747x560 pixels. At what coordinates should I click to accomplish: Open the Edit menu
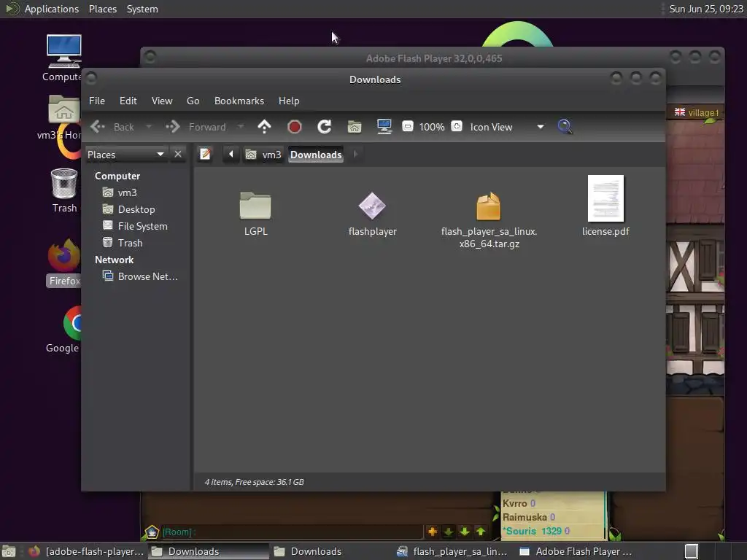pos(128,101)
